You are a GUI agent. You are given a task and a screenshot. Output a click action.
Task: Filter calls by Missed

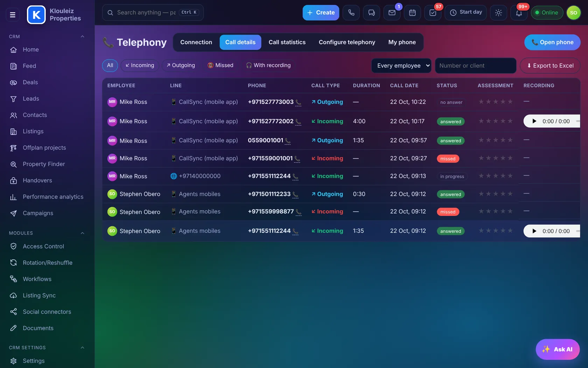pyautogui.click(x=220, y=65)
